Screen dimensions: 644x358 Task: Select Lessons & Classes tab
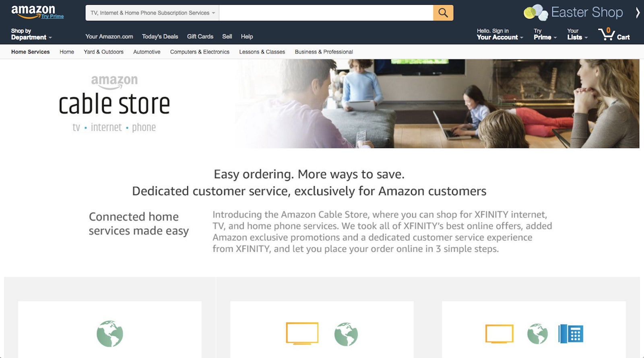(262, 52)
